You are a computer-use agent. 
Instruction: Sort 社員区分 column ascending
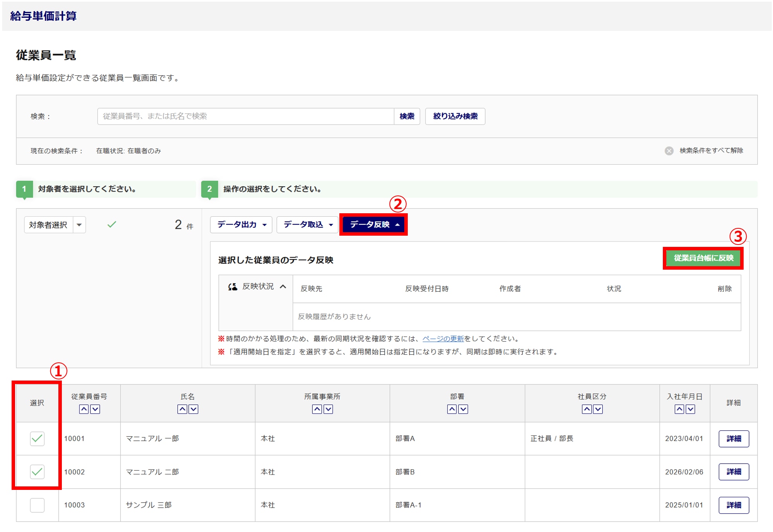(x=587, y=409)
